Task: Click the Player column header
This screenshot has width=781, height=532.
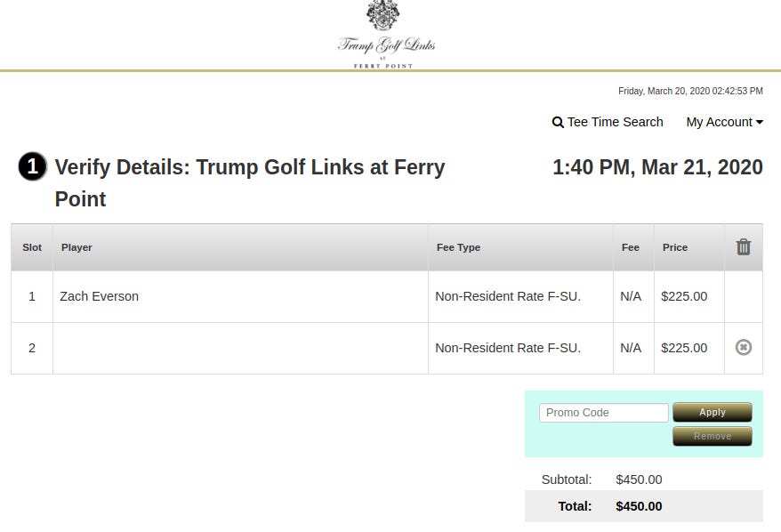Action: coord(76,247)
